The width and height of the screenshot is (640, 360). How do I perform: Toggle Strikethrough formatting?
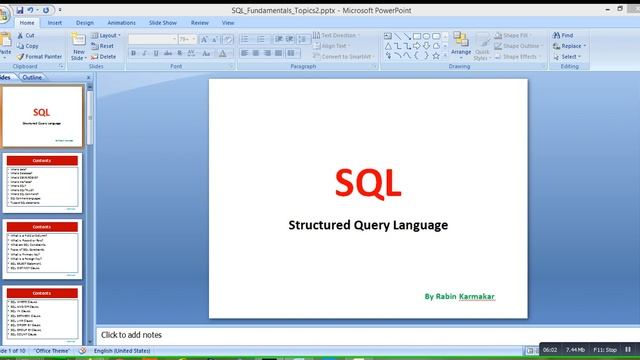tap(168, 53)
